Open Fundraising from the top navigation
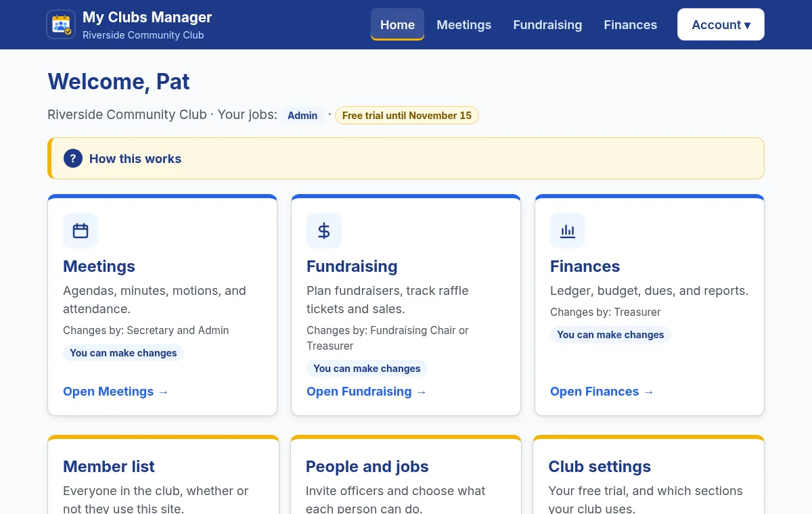 [547, 24]
